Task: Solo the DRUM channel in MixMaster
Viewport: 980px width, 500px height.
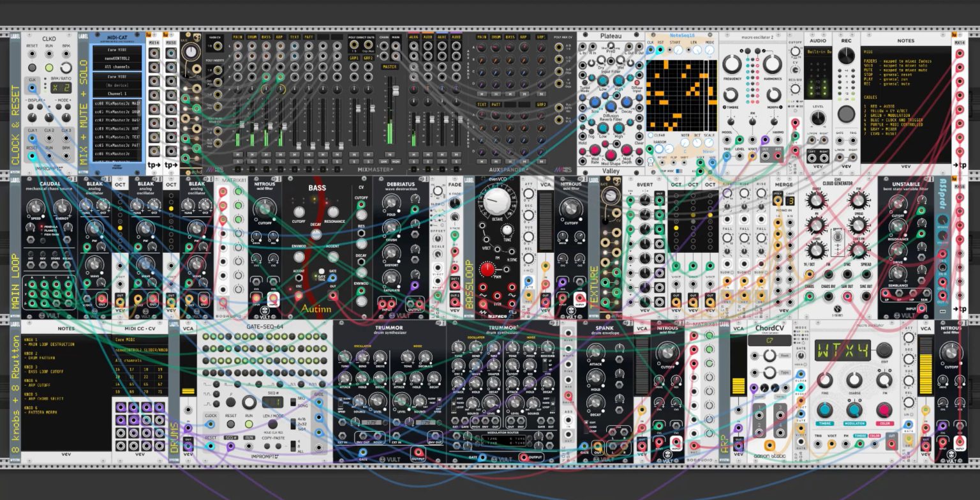Action: pyautogui.click(x=252, y=162)
